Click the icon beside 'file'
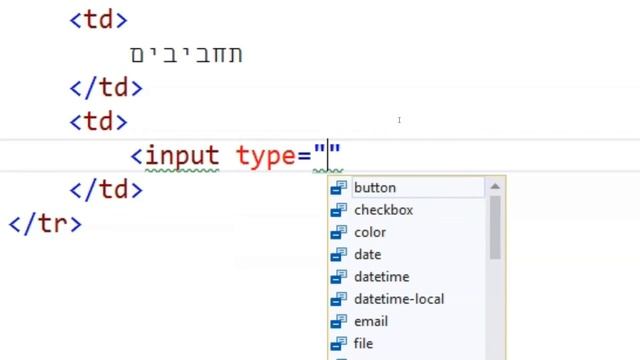The image size is (640, 360). 339,344
